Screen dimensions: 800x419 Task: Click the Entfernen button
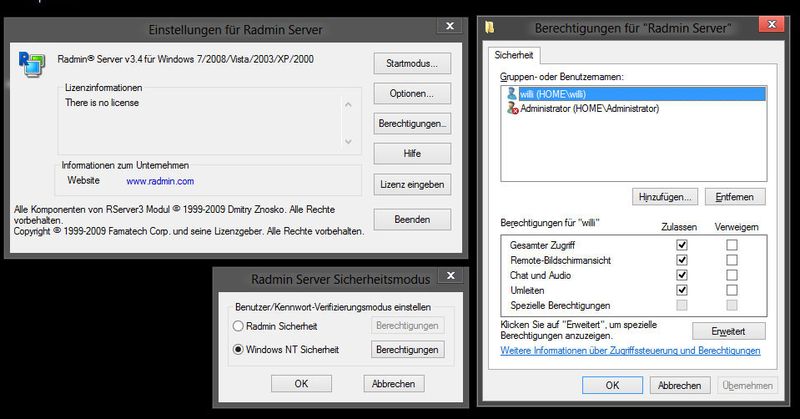735,196
